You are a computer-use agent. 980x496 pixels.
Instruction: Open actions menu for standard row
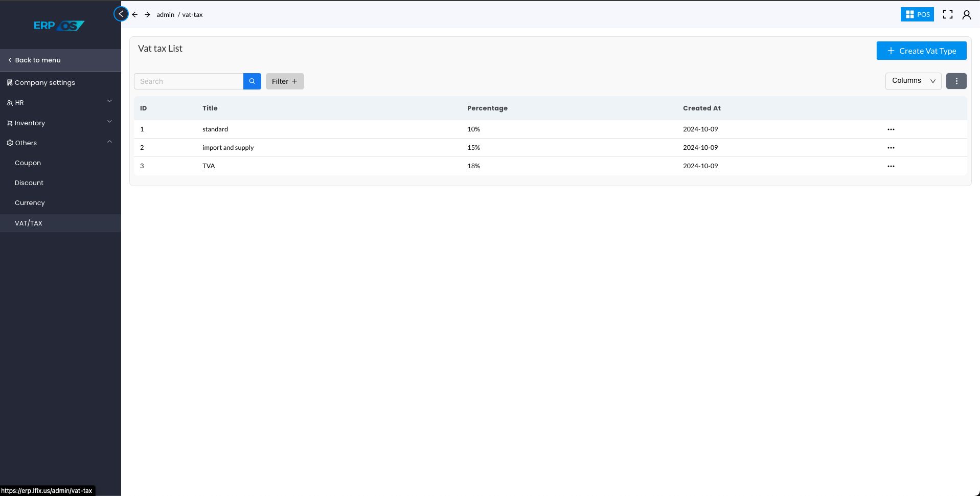click(x=891, y=129)
